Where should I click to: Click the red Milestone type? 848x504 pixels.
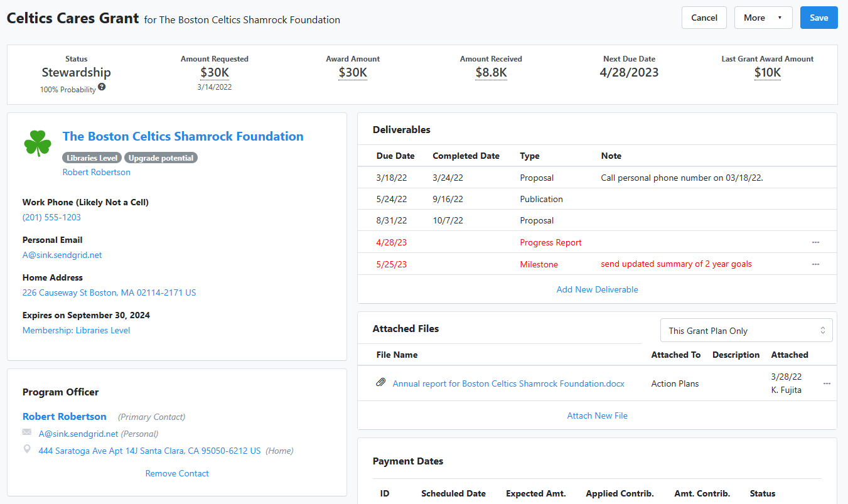click(539, 264)
